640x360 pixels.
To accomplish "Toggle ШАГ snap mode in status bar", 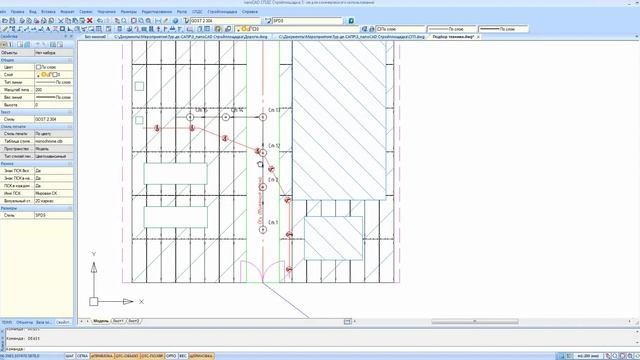I will [70, 356].
